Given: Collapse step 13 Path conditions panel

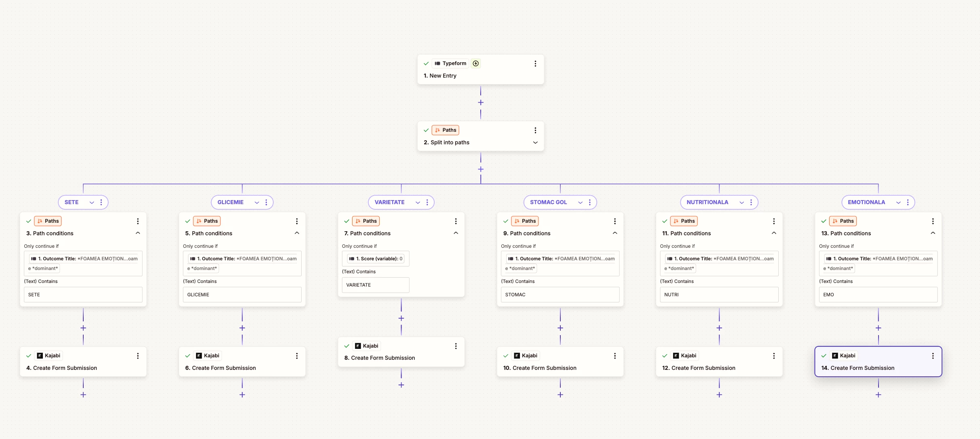Looking at the screenshot, I should (x=933, y=233).
